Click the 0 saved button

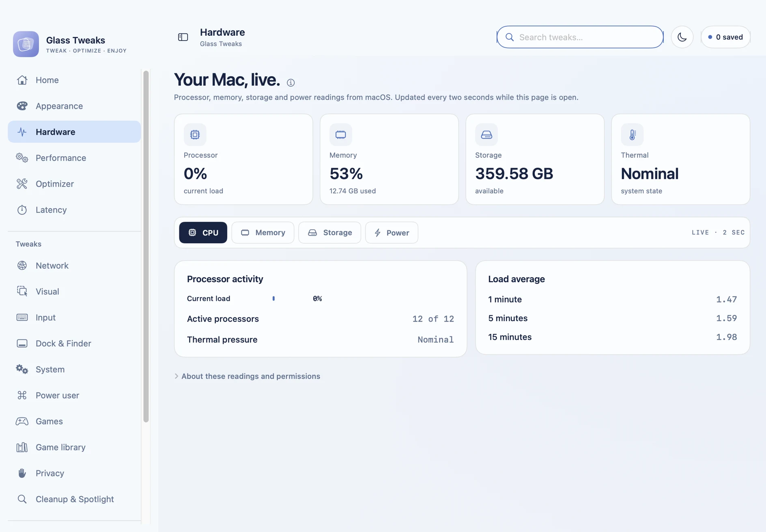click(725, 37)
